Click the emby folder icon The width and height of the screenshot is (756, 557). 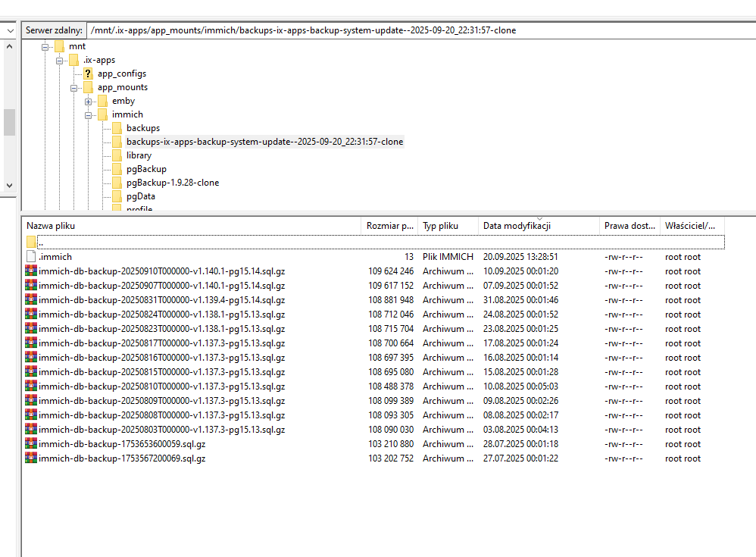103,101
